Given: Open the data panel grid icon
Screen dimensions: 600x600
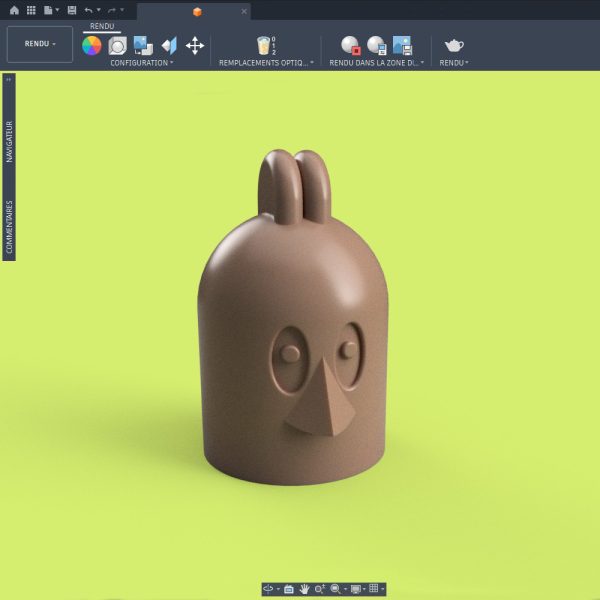Looking at the screenshot, I should (31, 10).
